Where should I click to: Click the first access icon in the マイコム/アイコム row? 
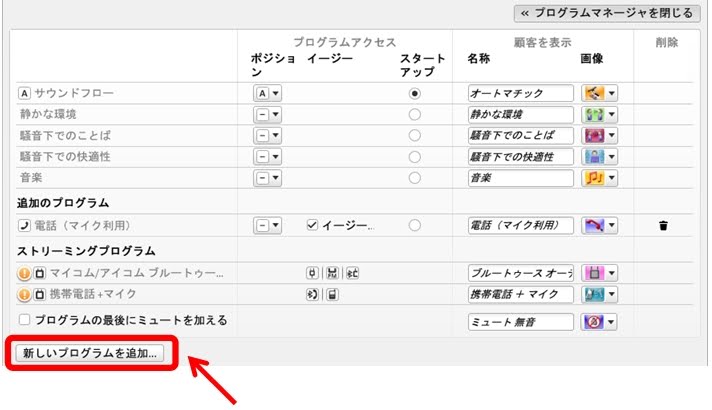(312, 273)
